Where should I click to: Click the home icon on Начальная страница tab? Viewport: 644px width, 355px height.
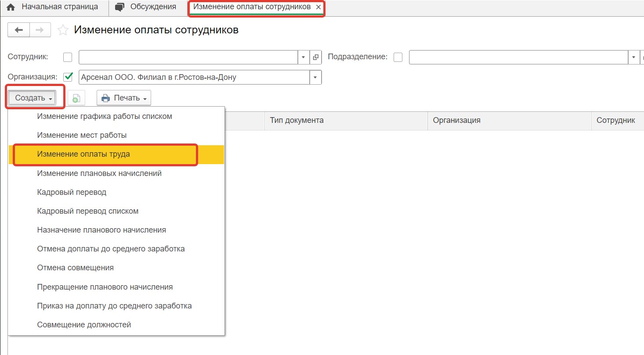(x=11, y=7)
